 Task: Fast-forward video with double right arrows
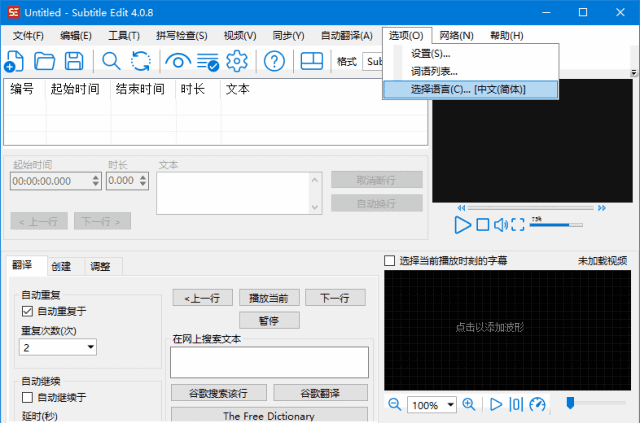click(602, 208)
